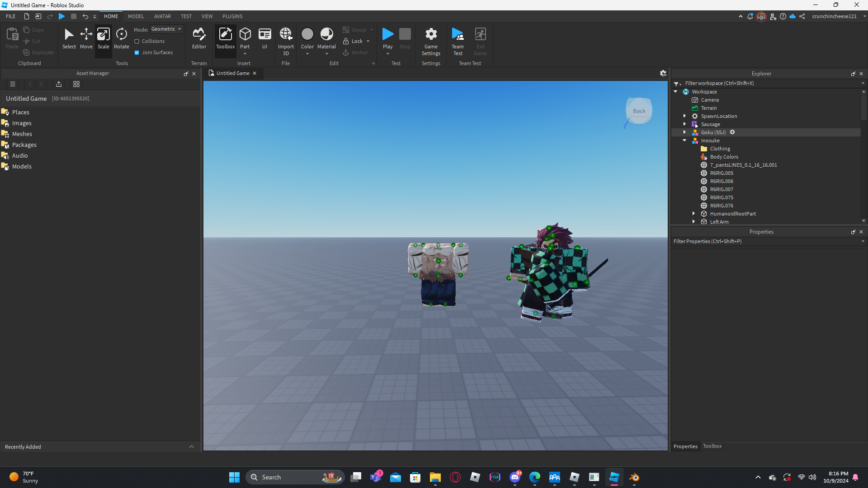Expand the Goku (SSJ) tree item
This screenshot has height=488, width=868.
pyautogui.click(x=684, y=132)
